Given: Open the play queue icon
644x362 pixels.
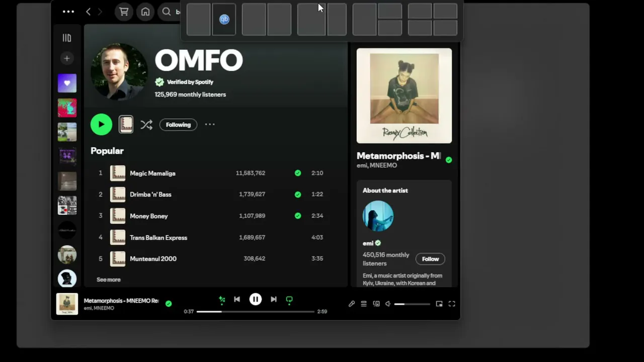Looking at the screenshot, I should click(x=364, y=304).
